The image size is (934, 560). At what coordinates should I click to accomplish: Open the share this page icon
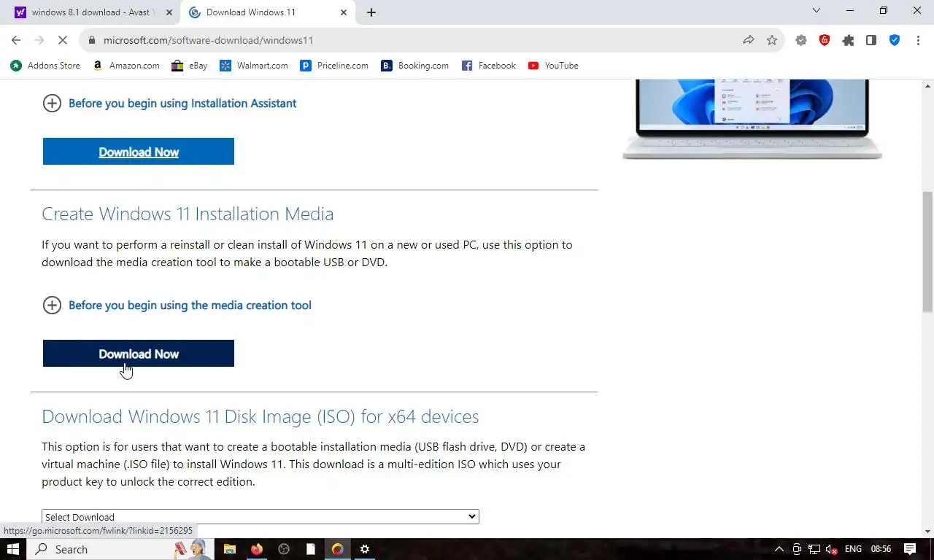click(749, 40)
